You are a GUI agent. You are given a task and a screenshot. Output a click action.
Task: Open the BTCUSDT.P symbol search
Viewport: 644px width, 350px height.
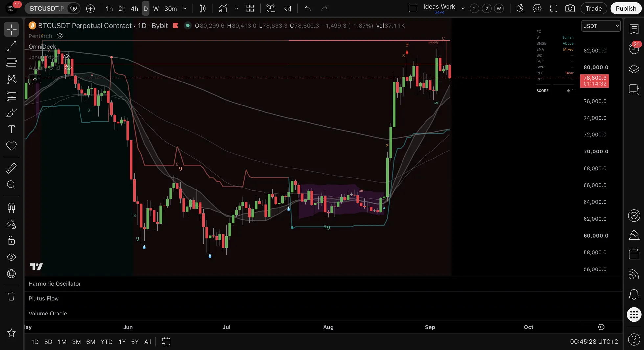[47, 9]
